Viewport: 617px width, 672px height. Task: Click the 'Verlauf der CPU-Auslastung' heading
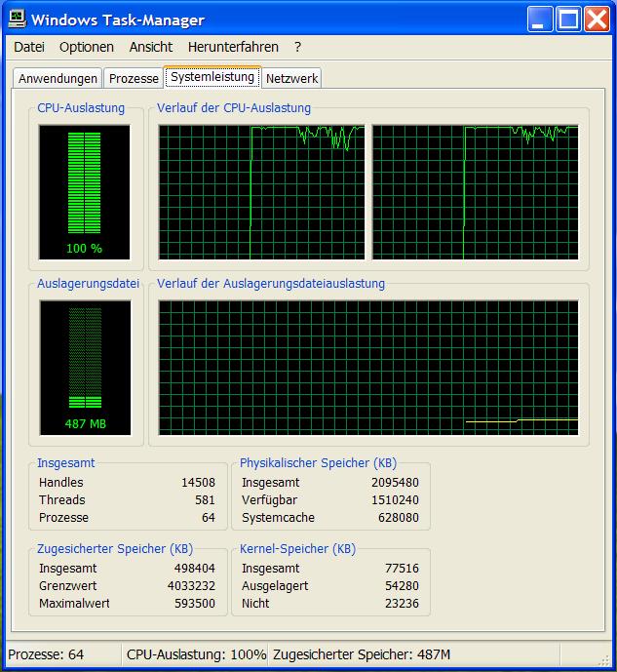click(234, 108)
